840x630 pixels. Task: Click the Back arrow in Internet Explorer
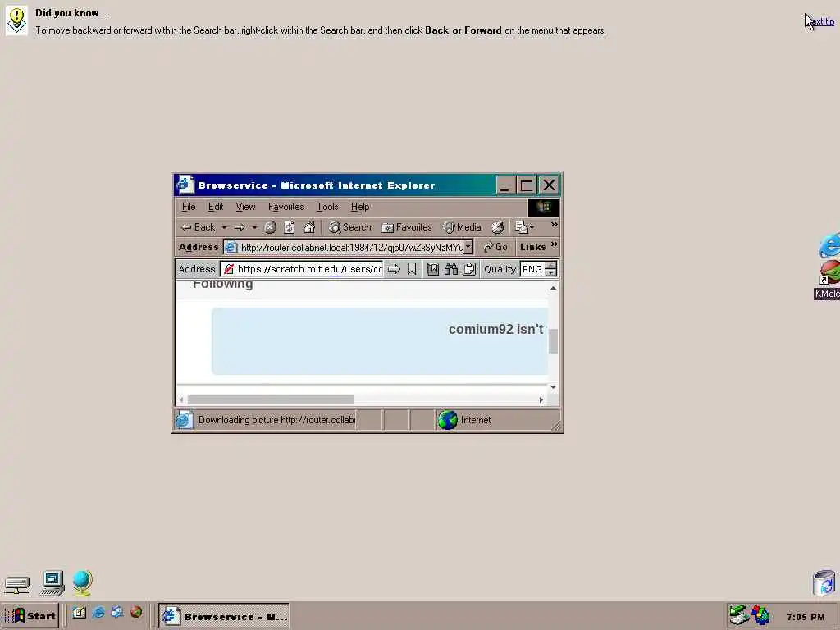[198, 227]
